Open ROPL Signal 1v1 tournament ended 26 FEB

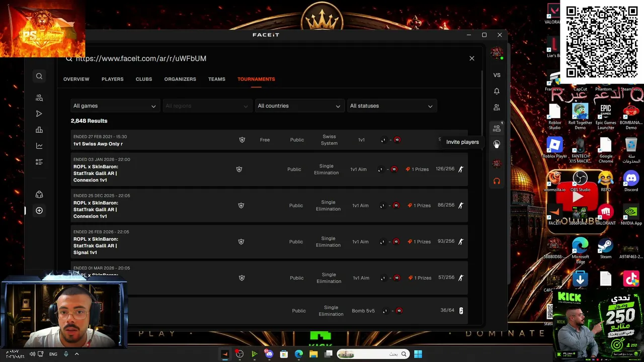[269, 242]
